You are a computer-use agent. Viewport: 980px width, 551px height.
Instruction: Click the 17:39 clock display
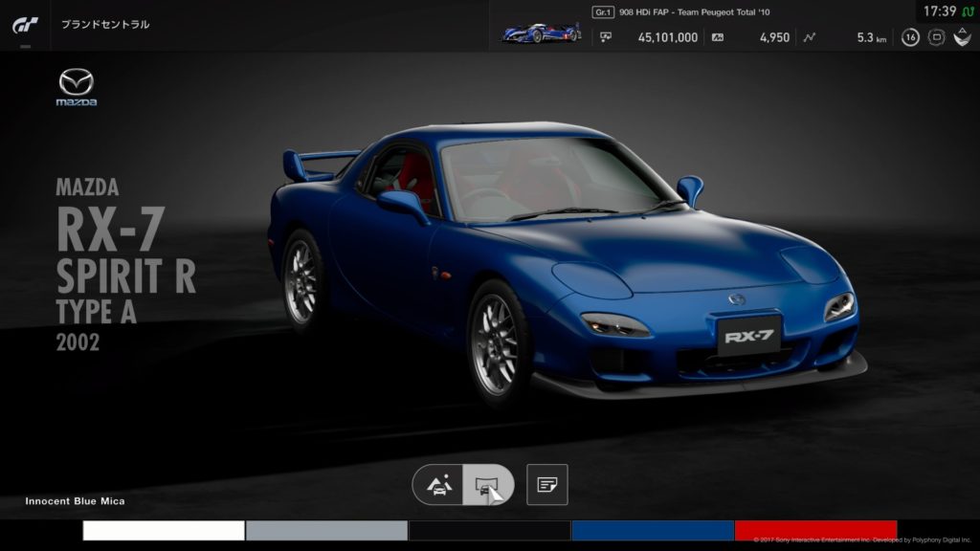[940, 11]
